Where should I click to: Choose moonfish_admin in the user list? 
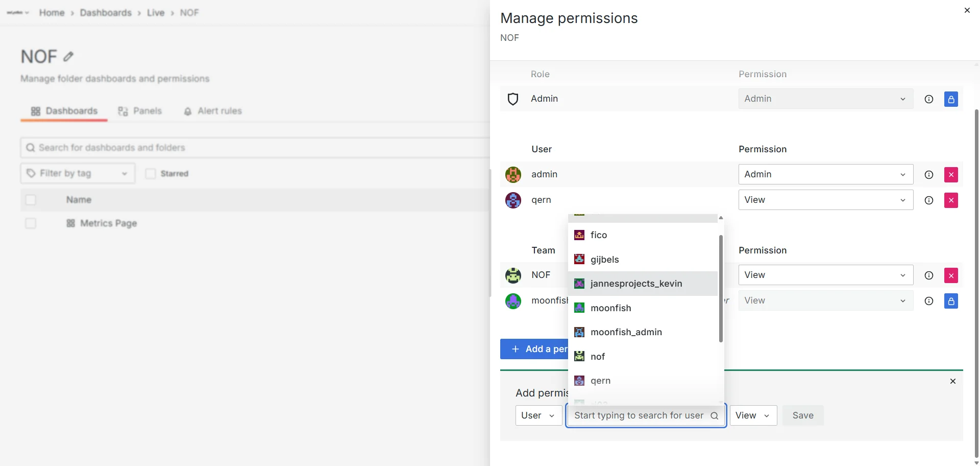click(x=626, y=332)
